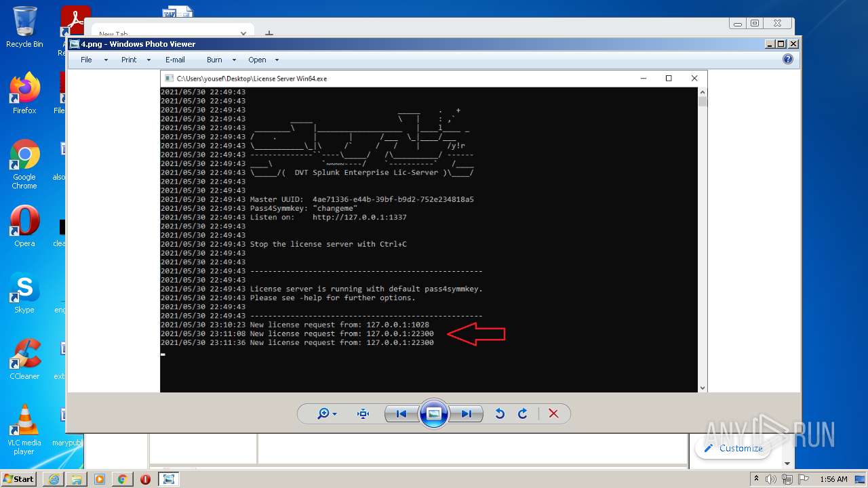
Task: Expand the dropdown arrow beside Burn
Action: tap(234, 60)
